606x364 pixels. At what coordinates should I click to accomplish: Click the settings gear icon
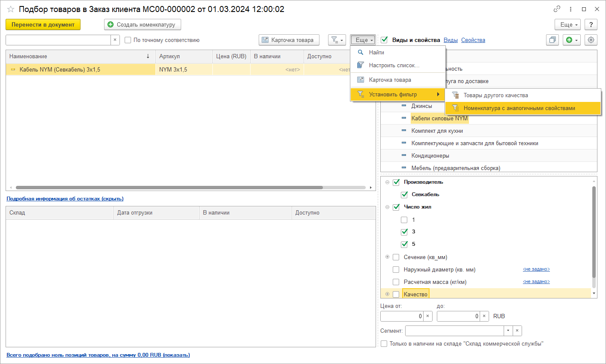coord(591,40)
